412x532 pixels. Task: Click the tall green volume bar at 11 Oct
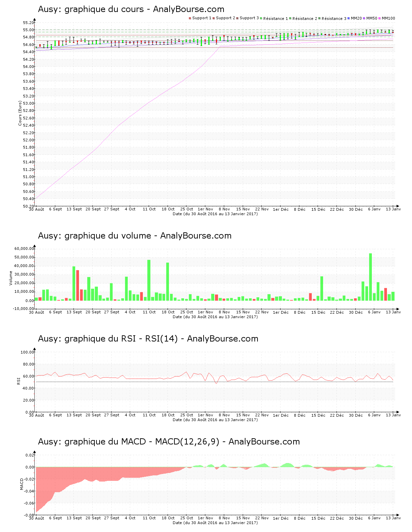pos(149,280)
